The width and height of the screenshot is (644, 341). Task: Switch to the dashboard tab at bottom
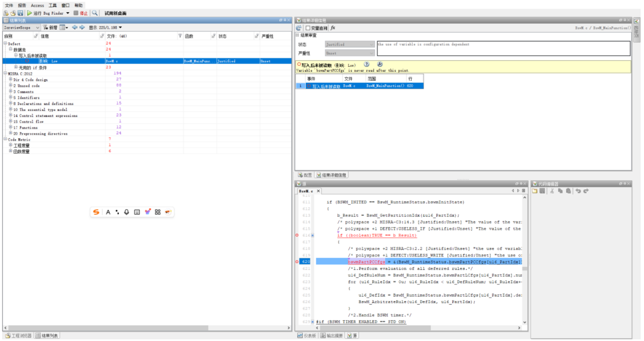[x=307, y=336]
